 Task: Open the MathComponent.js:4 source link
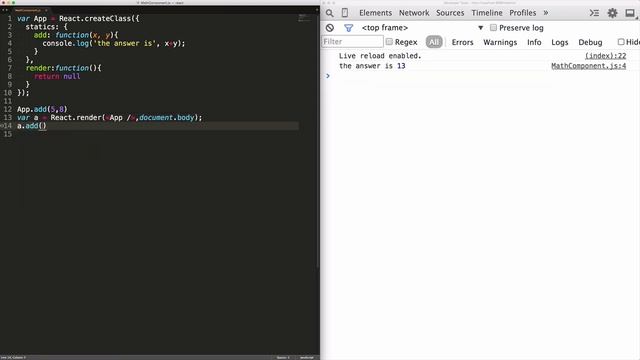pos(589,66)
